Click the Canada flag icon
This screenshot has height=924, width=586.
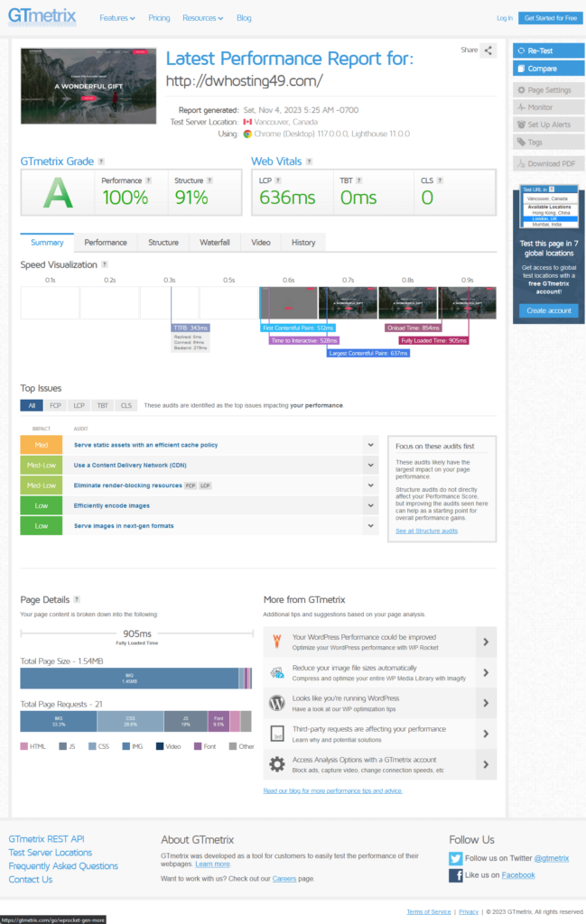click(247, 122)
